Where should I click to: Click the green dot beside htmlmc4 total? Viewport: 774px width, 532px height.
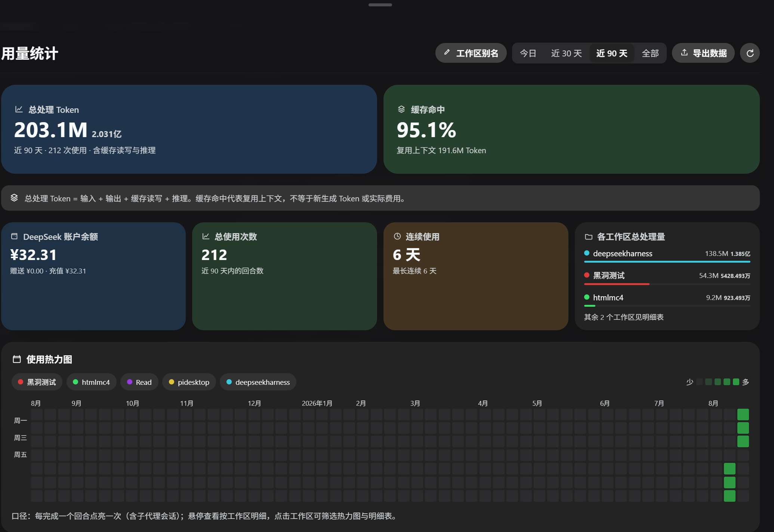587,297
